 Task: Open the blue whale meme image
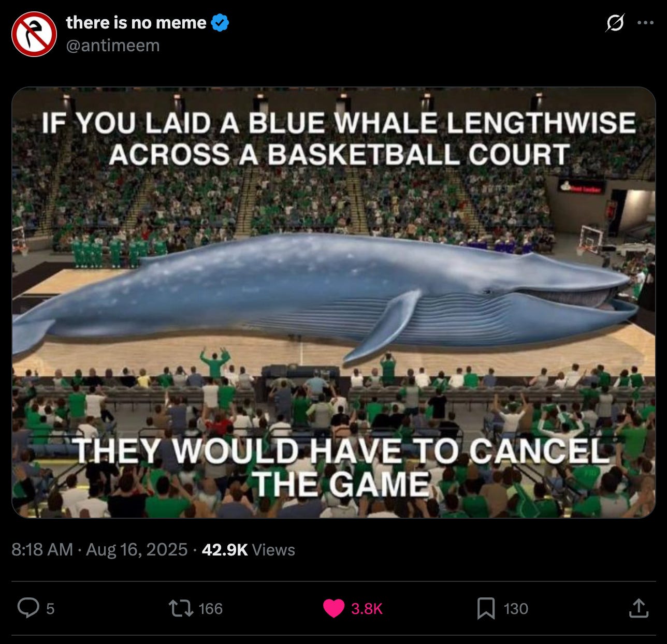point(334,302)
